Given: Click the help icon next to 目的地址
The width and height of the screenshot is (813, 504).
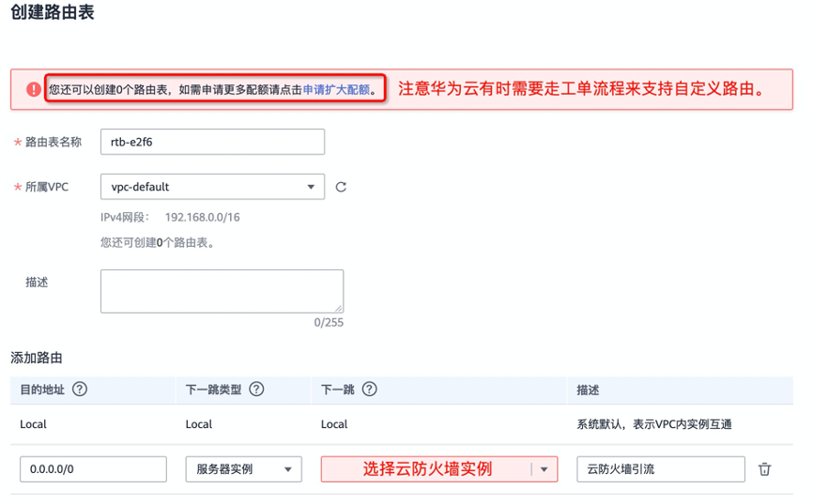Looking at the screenshot, I should (x=80, y=389).
